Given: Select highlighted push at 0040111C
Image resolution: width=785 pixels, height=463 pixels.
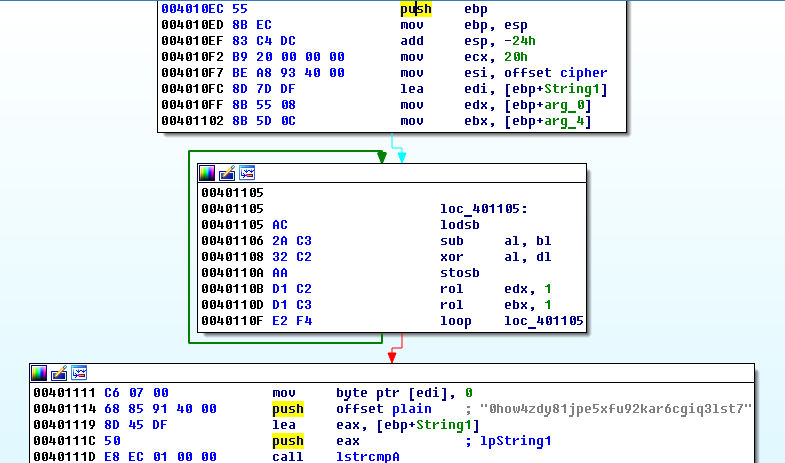Looking at the screenshot, I should (287, 441).
